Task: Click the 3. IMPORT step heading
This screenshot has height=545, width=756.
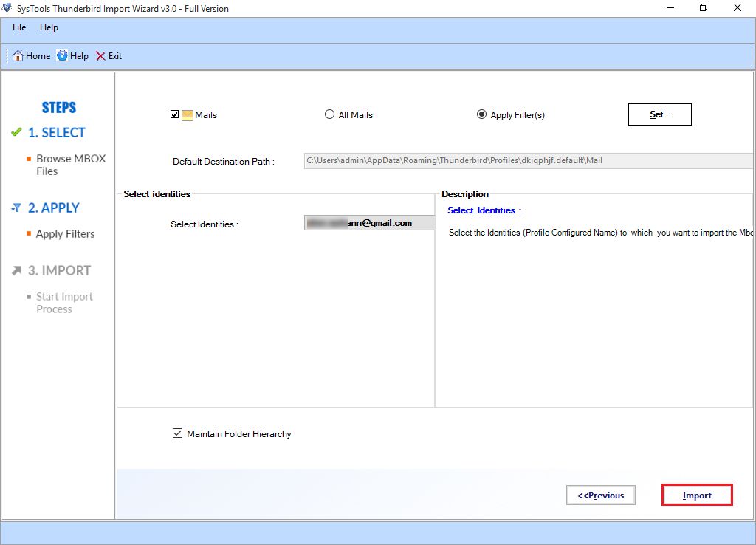Action: (x=59, y=270)
